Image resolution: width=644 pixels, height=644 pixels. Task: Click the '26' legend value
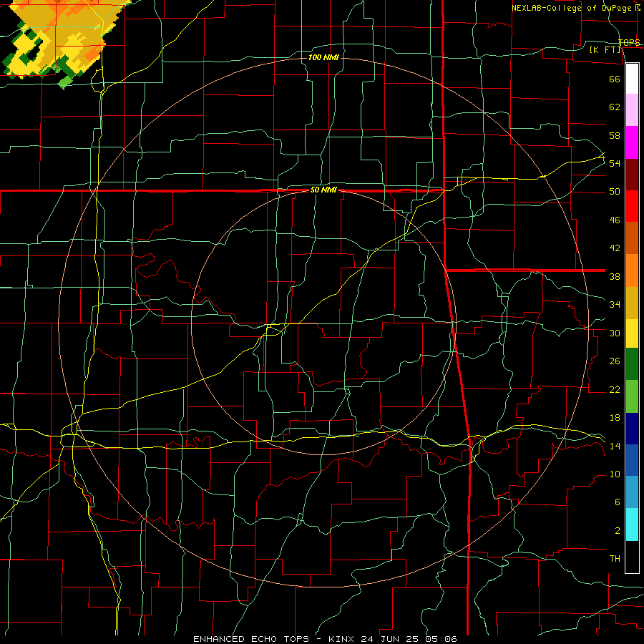615,361
